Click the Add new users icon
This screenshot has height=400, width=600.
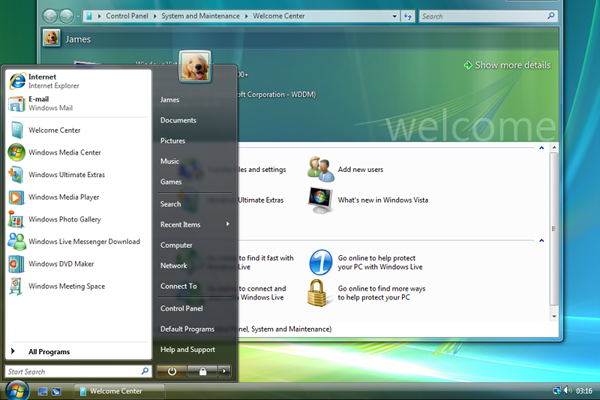pyautogui.click(x=320, y=169)
